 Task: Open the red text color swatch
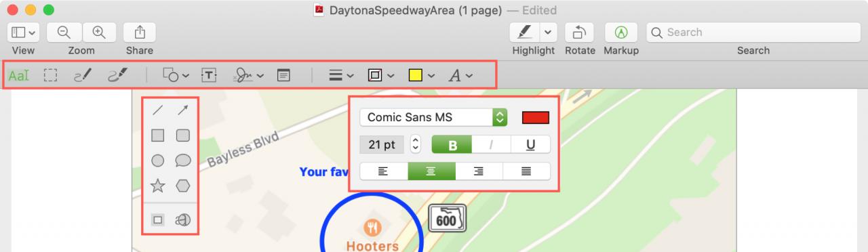click(536, 117)
